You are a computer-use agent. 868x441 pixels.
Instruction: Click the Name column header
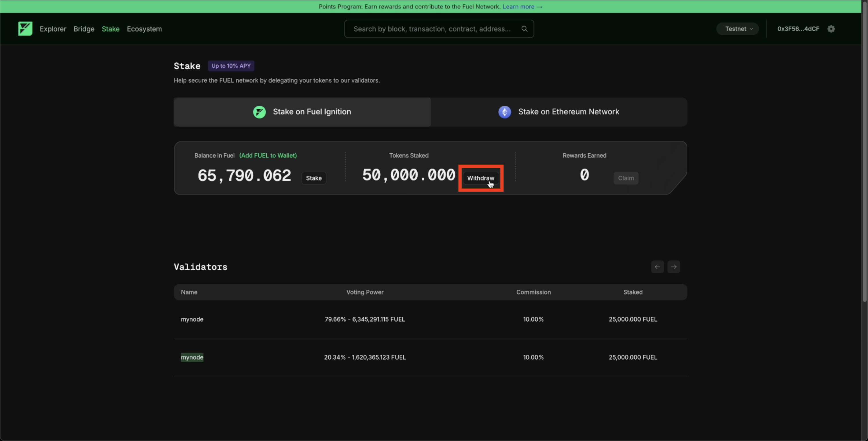(x=189, y=292)
